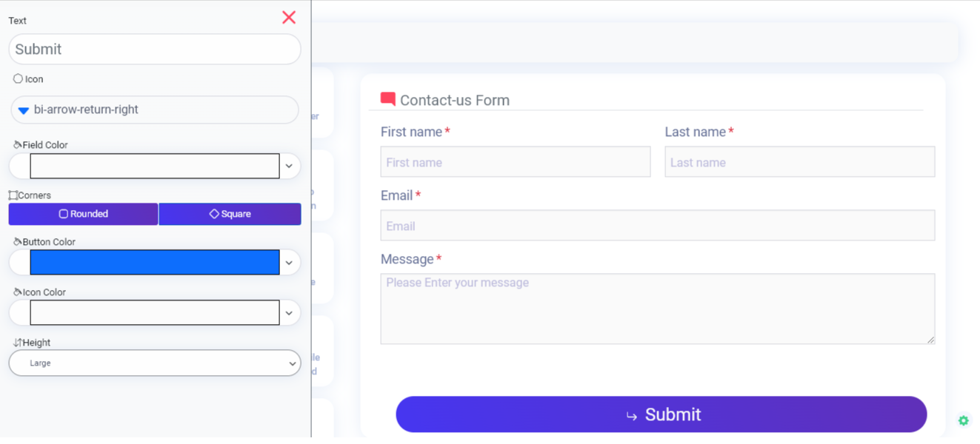Select Rounded corners option
Image resolution: width=980 pixels, height=444 pixels.
tap(84, 214)
